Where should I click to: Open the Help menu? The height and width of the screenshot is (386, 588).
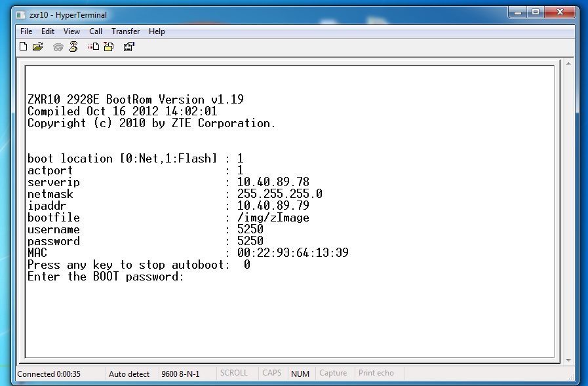point(157,31)
